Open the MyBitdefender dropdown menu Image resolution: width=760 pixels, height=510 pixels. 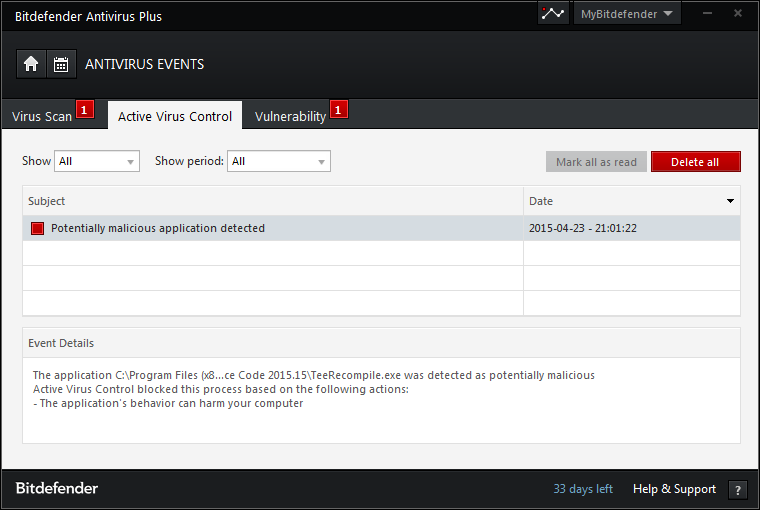627,14
